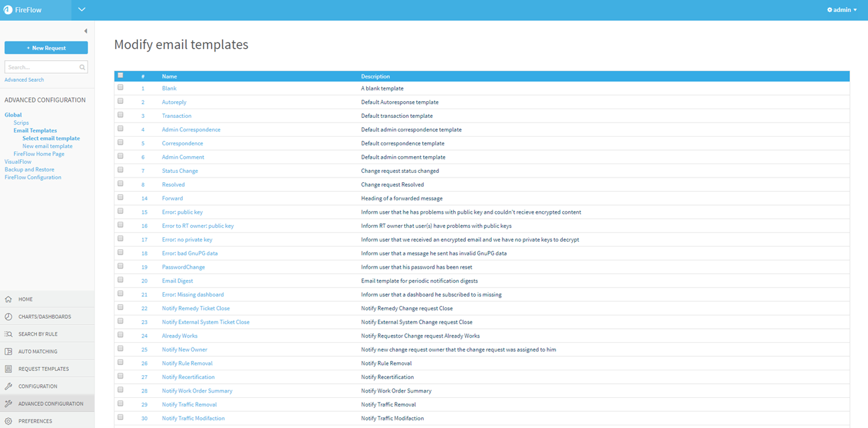This screenshot has width=868, height=428.
Task: Open Scrips in Global menu
Action: pos(21,123)
